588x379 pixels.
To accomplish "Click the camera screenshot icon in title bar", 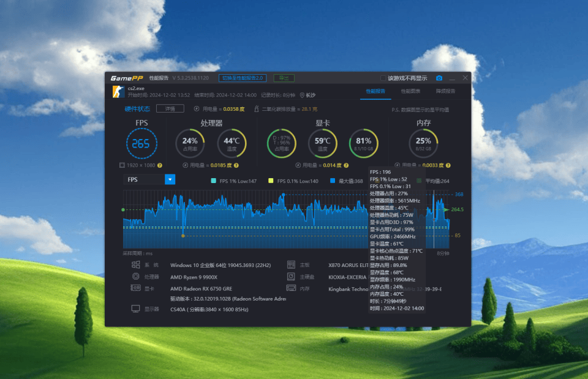I will [x=439, y=78].
